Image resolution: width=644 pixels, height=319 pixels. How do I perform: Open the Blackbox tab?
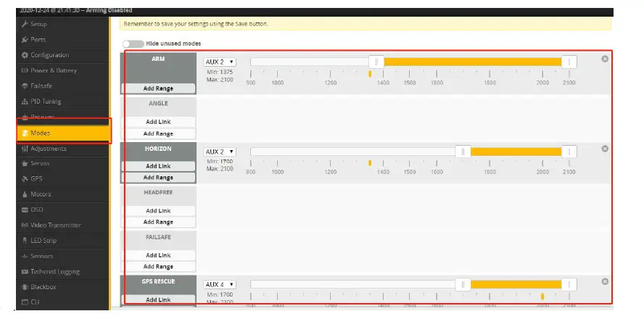click(64, 287)
